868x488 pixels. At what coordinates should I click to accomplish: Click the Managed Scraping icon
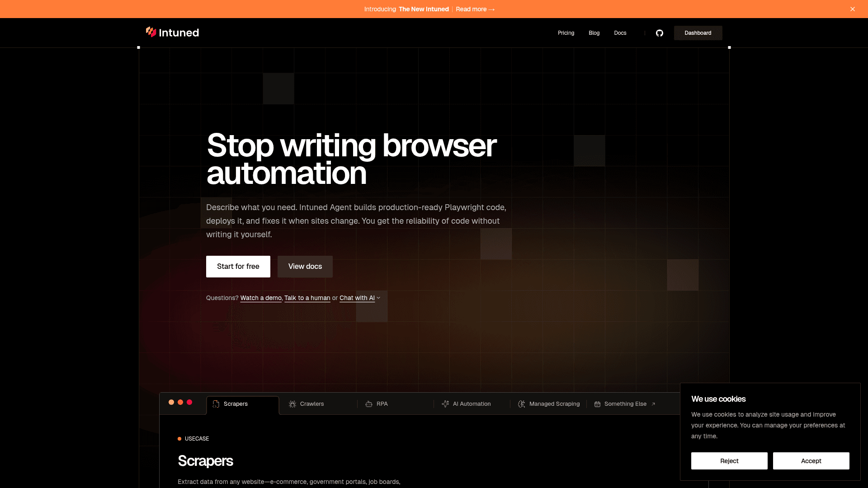click(522, 404)
